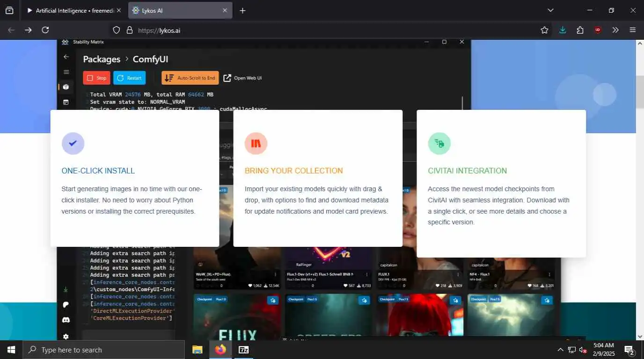
Task: Click Restart in the Stability Matrix preview
Action: coord(130,78)
